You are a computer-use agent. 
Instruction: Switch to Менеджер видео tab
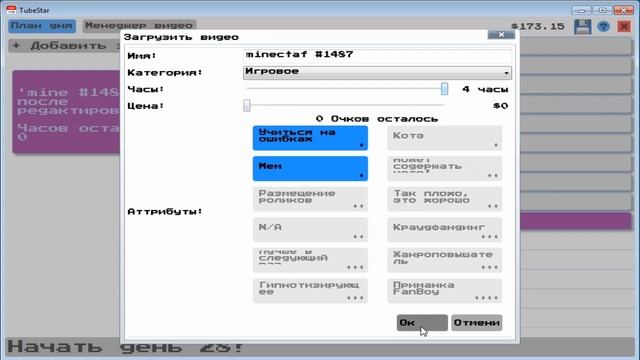tap(139, 26)
